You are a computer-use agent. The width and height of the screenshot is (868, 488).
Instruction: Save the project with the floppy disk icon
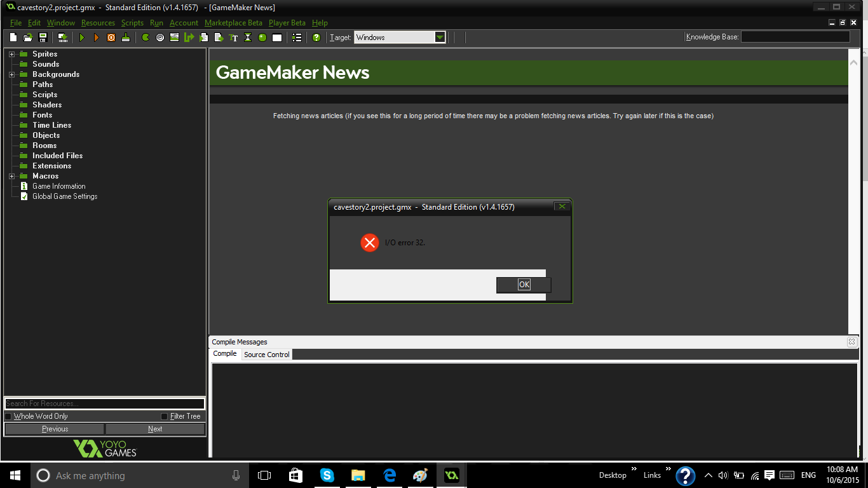tap(43, 37)
